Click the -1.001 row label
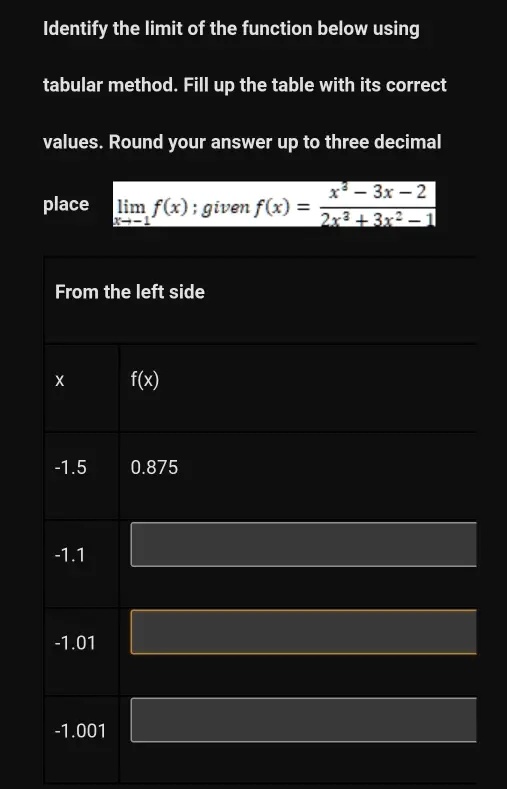 tap(80, 731)
